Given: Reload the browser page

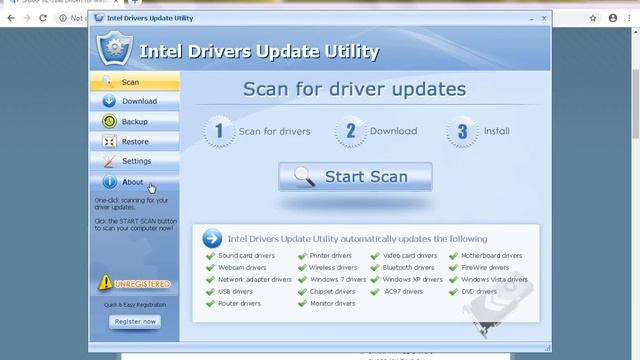Looking at the screenshot, I should 43,18.
